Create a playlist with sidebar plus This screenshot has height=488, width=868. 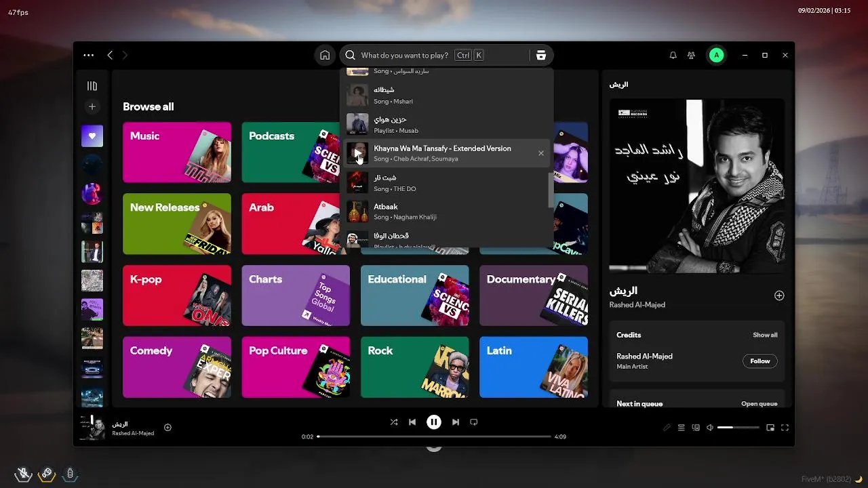(92, 106)
